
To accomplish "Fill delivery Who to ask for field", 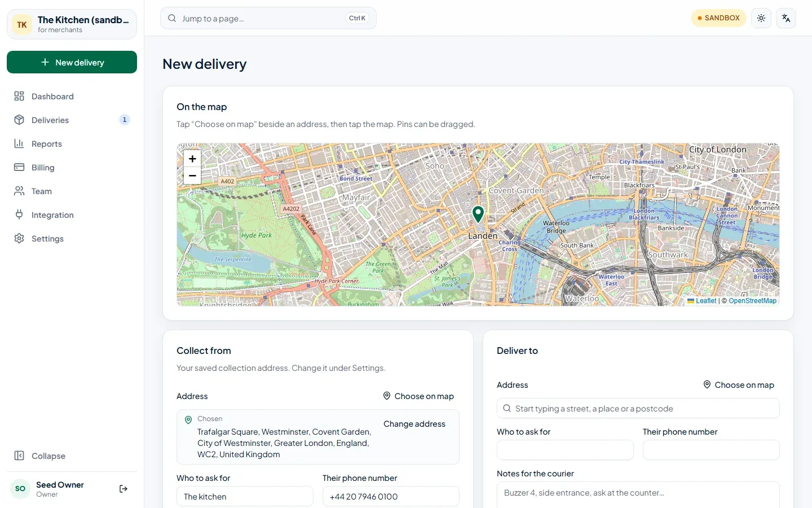I will point(565,450).
